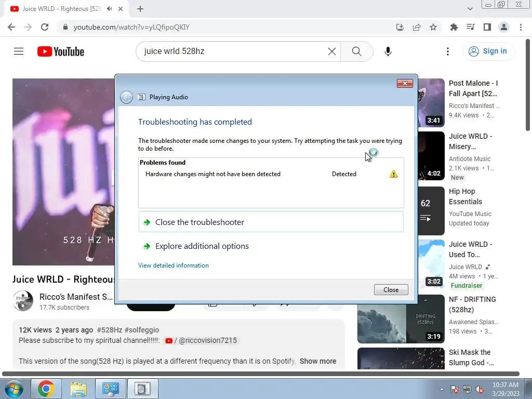The image size is (532, 399).
Task: Open NF - DRIFTING (528hz) thumbnail
Action: 401,319
